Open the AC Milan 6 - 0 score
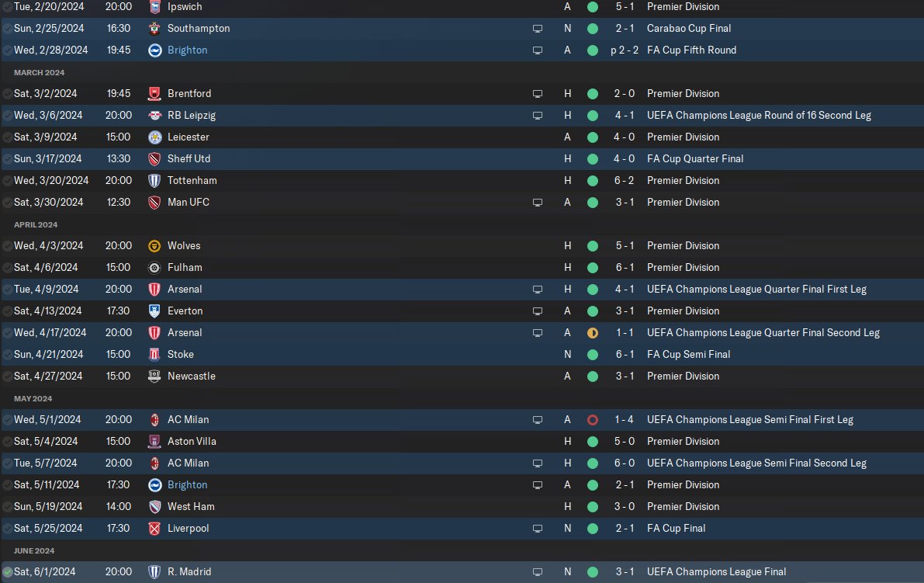 point(624,463)
